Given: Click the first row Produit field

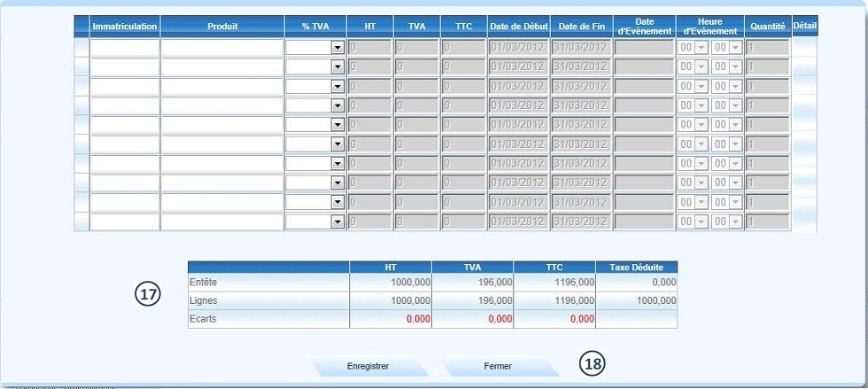Looking at the screenshot, I should tap(222, 48).
